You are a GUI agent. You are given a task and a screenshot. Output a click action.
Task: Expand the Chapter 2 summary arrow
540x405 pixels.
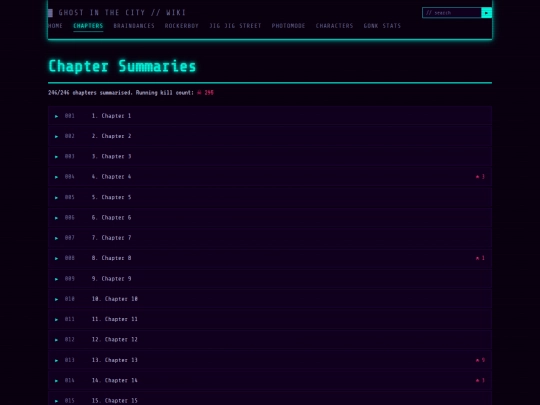tap(56, 136)
